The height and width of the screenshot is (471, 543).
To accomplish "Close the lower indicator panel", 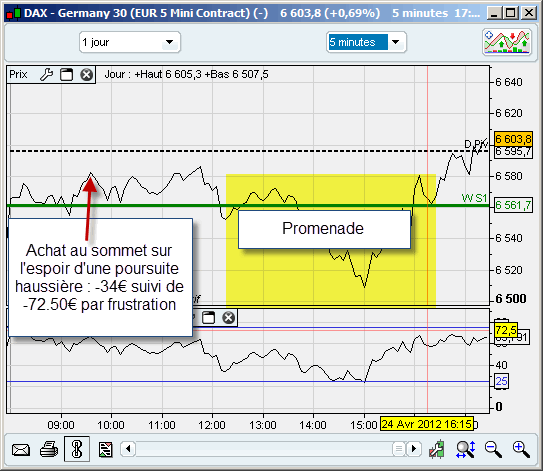I will click(x=229, y=318).
